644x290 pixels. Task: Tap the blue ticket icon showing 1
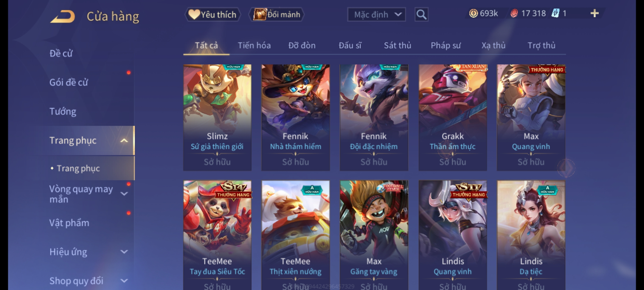point(555,13)
